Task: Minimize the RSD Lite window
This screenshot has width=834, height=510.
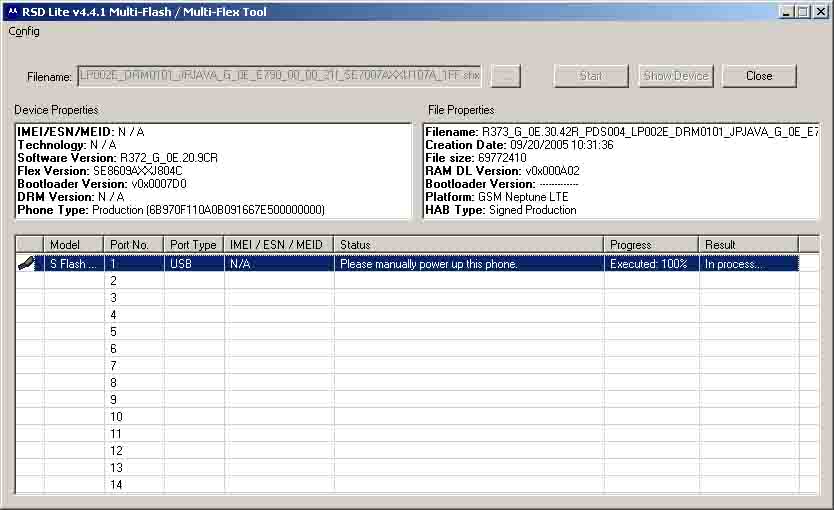Action: pos(786,12)
